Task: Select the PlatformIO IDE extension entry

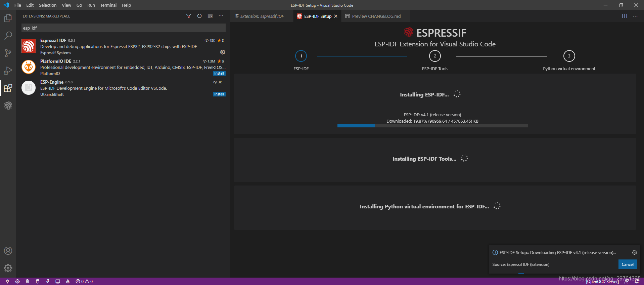Action: click(x=123, y=67)
